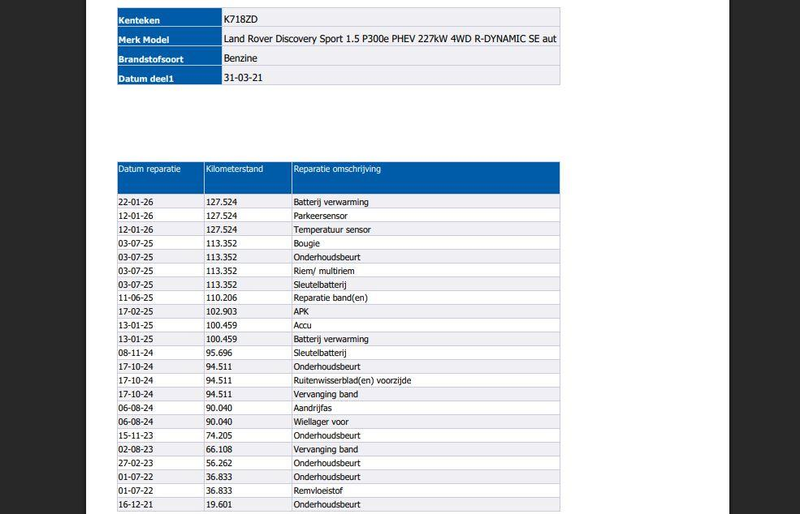
Task: Click the Brandstofsoort label cell
Action: 169,56
